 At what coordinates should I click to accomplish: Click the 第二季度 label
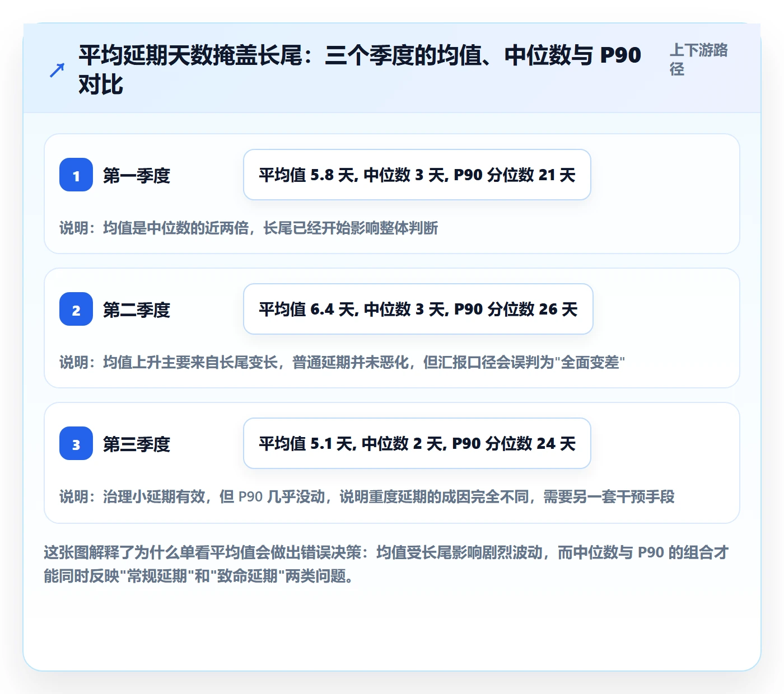click(x=137, y=310)
